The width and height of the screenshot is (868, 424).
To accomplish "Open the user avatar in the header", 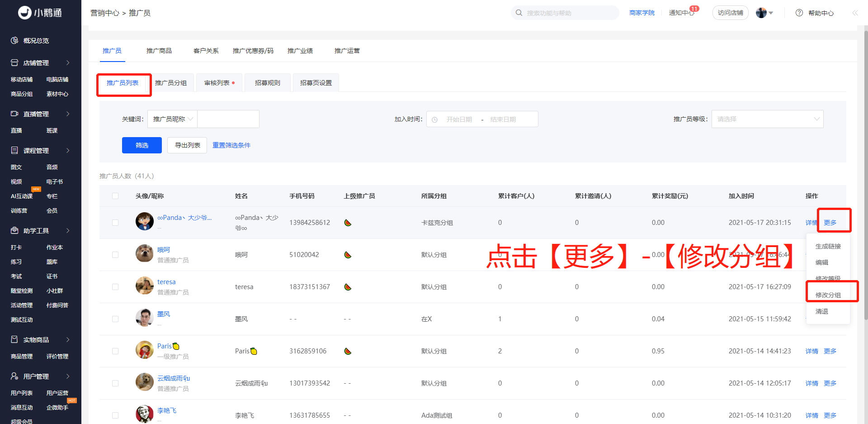I will (x=761, y=13).
